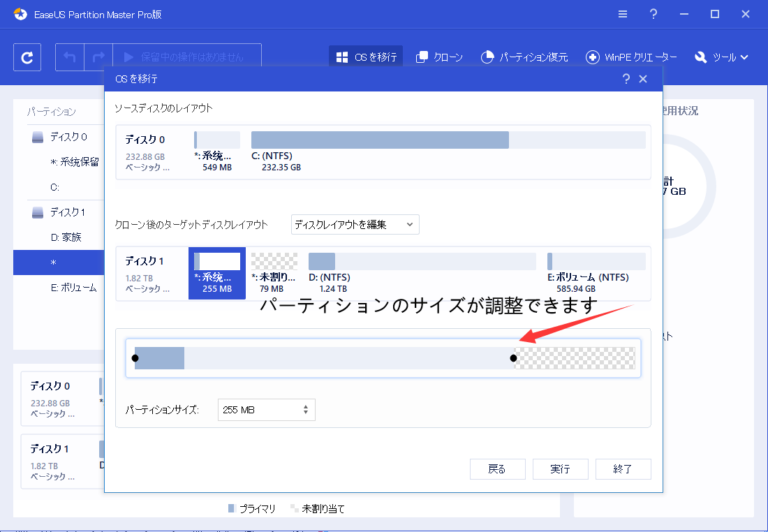Grab the right partition resize handle
The width and height of the screenshot is (768, 532).
point(513,358)
